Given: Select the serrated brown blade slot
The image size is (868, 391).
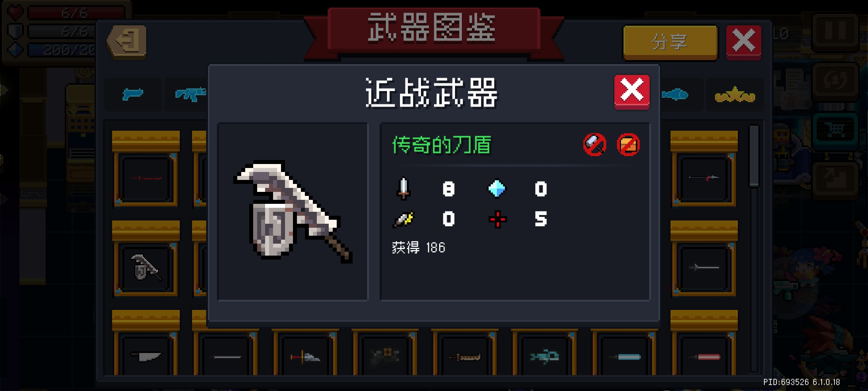Looking at the screenshot, I should click(x=465, y=357).
